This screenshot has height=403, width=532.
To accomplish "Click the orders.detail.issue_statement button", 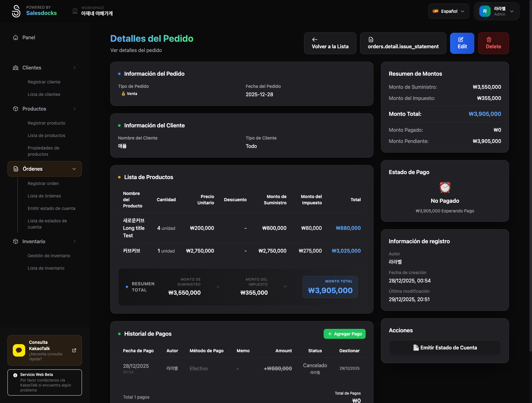I will coord(403,43).
